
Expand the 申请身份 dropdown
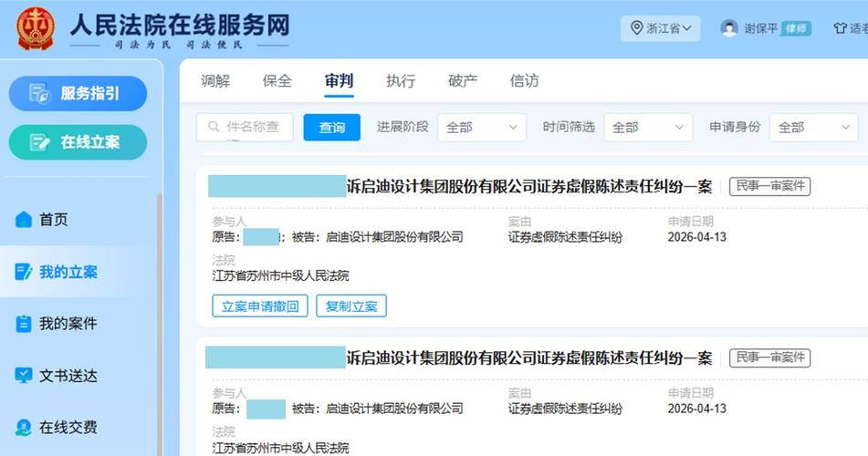[814, 128]
